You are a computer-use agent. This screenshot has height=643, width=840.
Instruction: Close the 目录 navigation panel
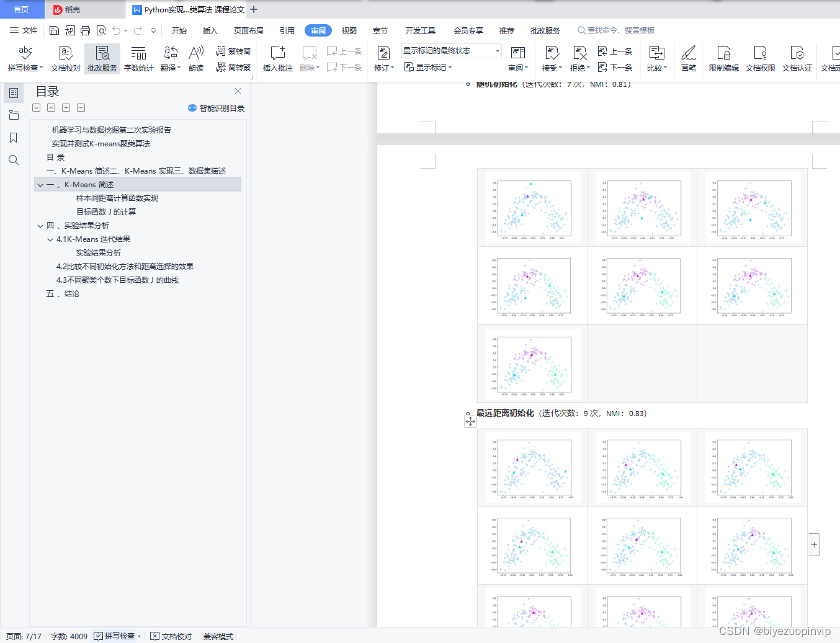238,91
